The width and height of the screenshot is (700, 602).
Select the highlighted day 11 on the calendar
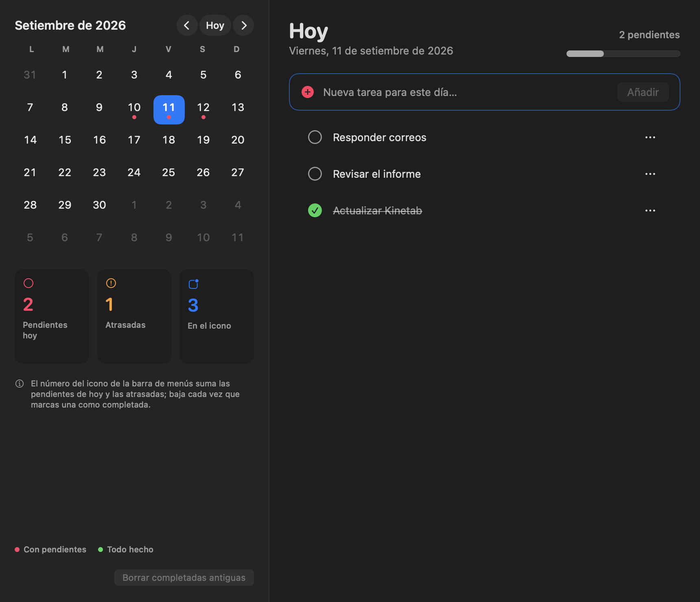tap(169, 109)
